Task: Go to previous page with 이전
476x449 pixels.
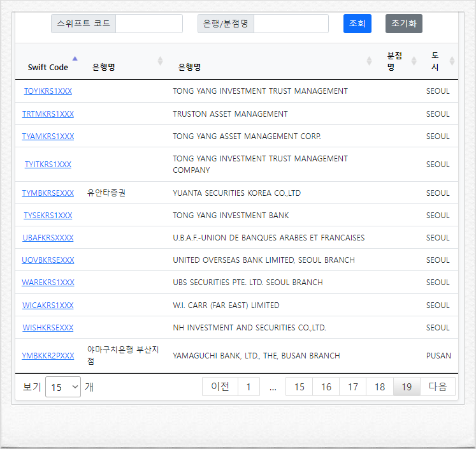Action: (220, 386)
